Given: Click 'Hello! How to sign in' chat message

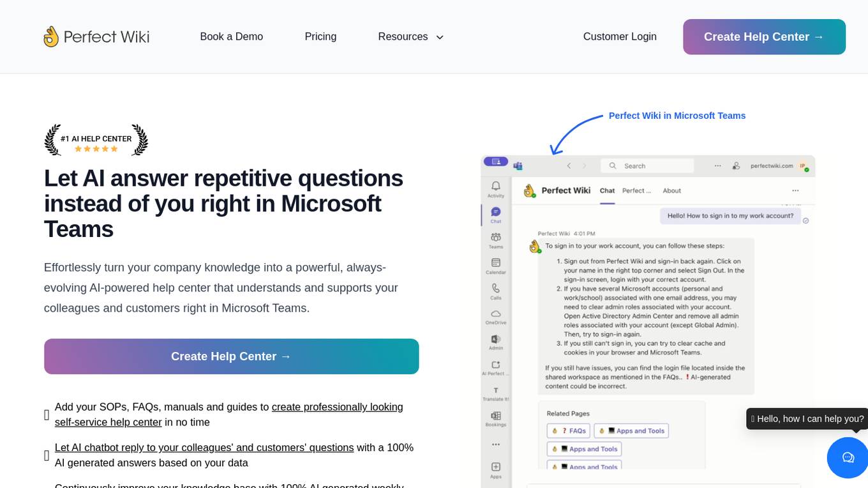Looking at the screenshot, I should [730, 216].
